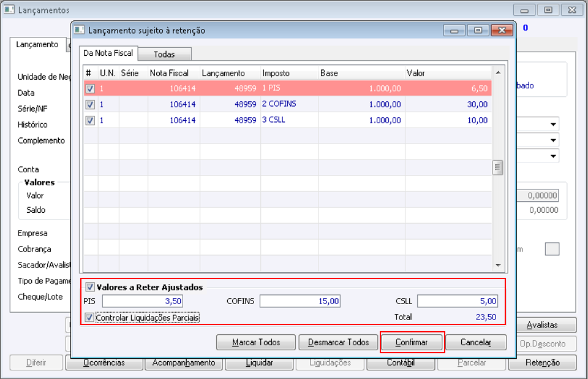Switch to the Todas tab
Viewport: 588px width, 379px height.
click(164, 54)
